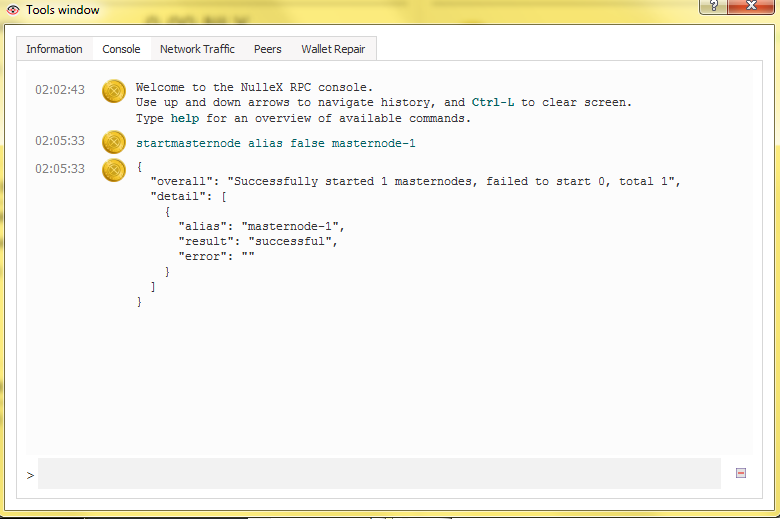Viewport: 780px width, 519px height.
Task: Click the "result": "successful" line
Action: [x=258, y=241]
